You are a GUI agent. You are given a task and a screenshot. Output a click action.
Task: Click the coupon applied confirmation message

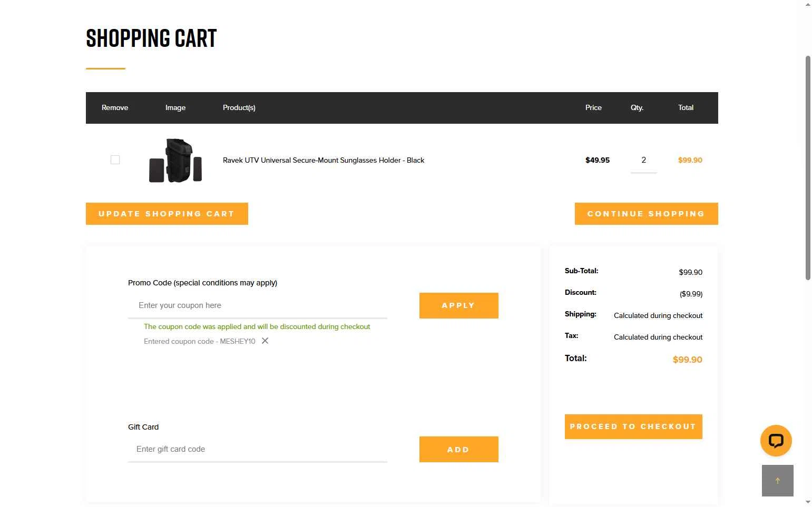coord(257,326)
